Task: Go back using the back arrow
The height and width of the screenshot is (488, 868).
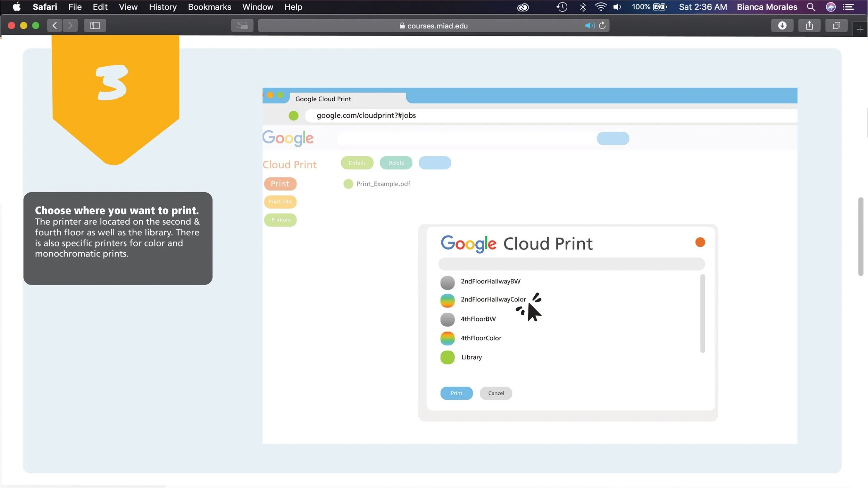Action: tap(55, 25)
